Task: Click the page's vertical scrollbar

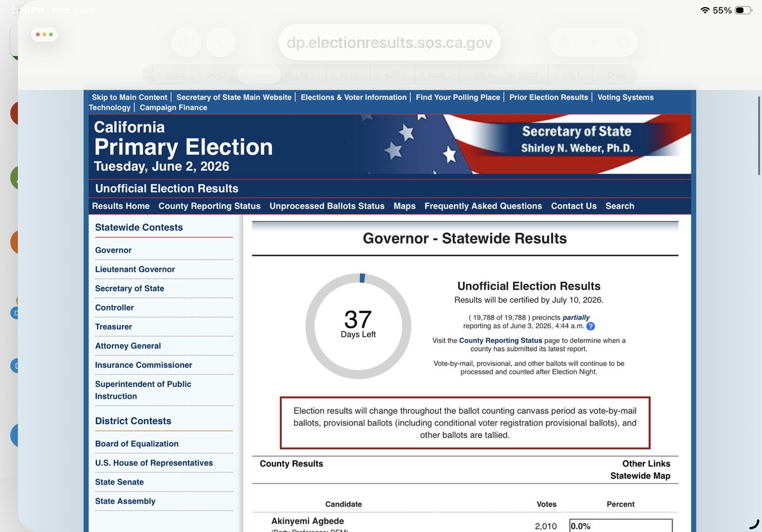Action: (758, 137)
